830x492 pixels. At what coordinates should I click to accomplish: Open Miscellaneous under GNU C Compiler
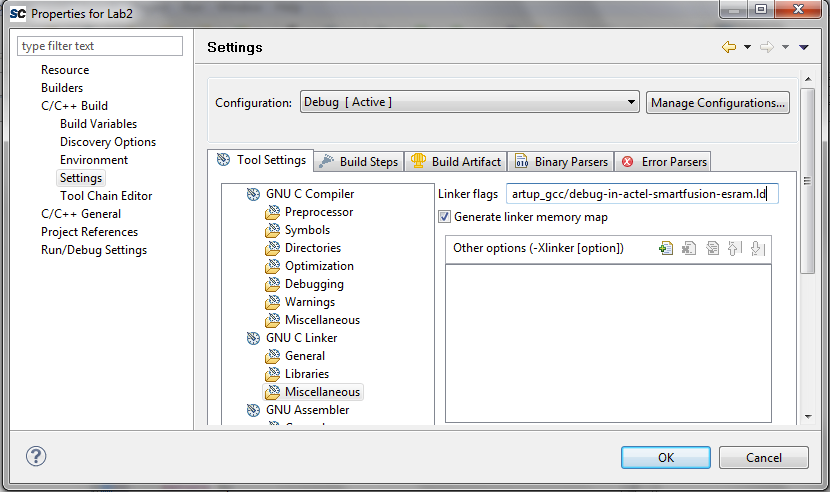click(x=322, y=320)
